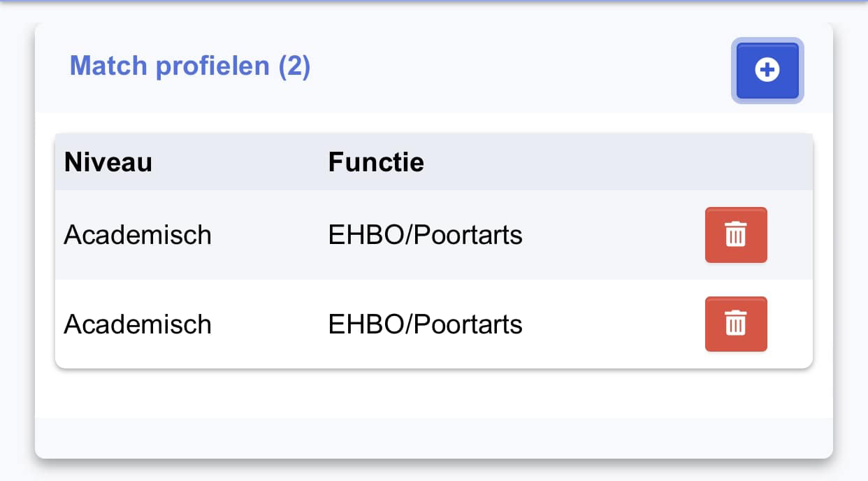Click the Functie column header
The height and width of the screenshot is (481, 868).
pos(376,162)
